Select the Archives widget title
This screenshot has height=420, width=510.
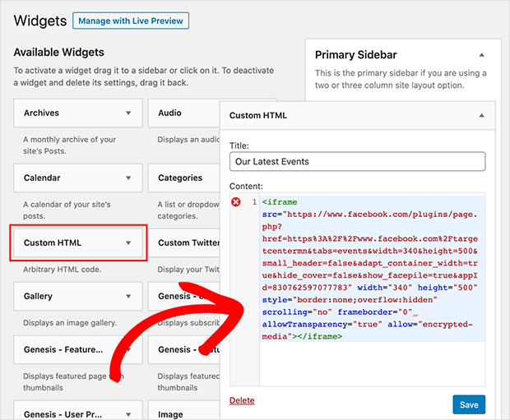41,113
